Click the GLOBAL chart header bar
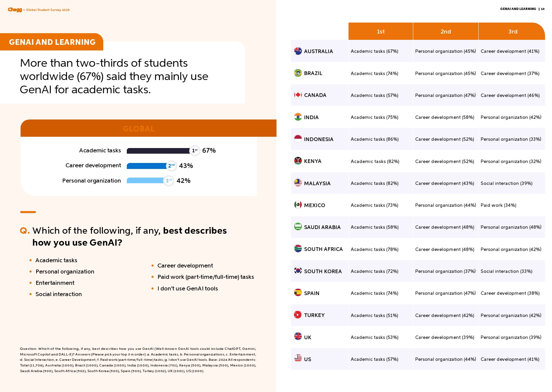552x392 pixels. click(x=139, y=128)
